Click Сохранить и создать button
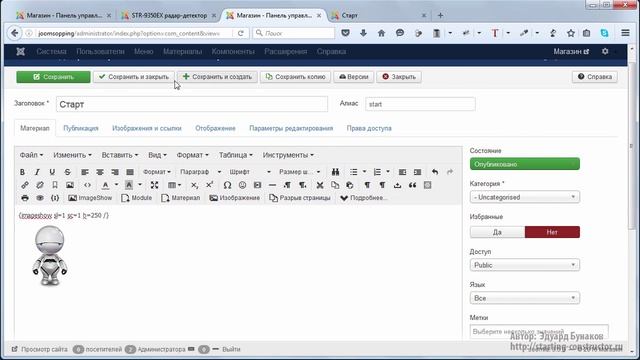 click(x=218, y=77)
